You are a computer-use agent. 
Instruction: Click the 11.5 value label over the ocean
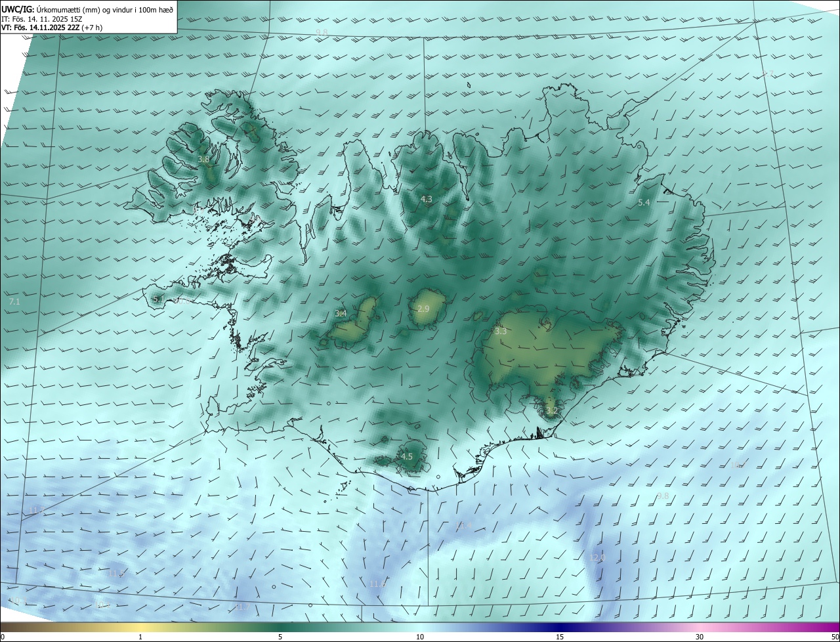click(117, 573)
